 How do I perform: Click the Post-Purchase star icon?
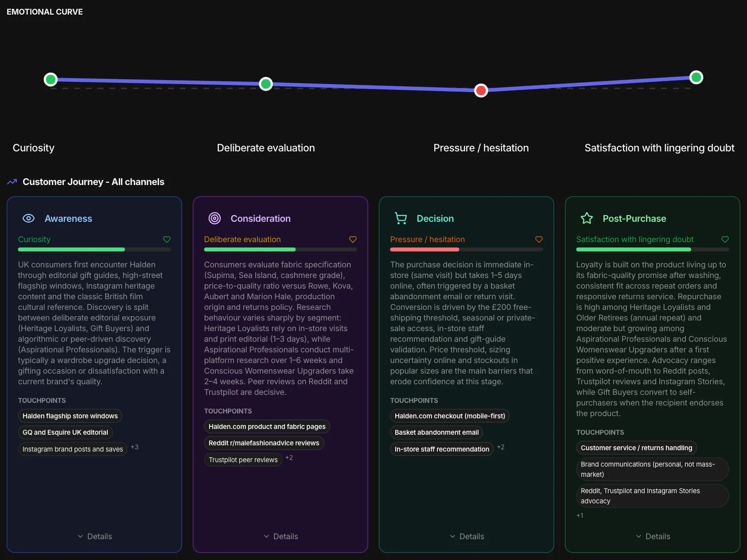click(587, 218)
